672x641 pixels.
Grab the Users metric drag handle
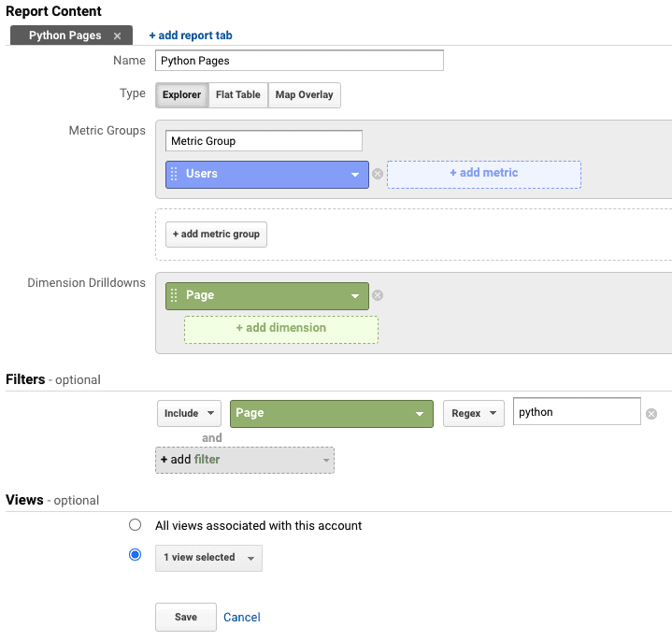tap(174, 174)
